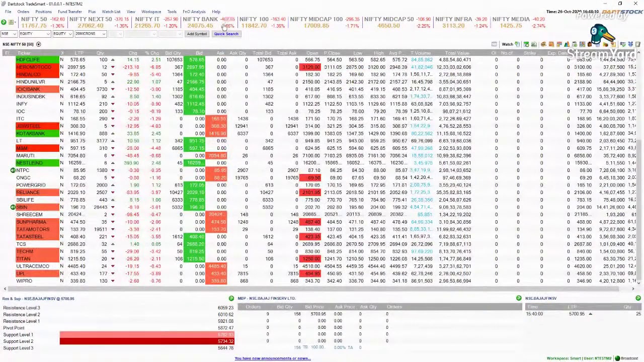Click the spreadsheet export icon in watch toolbar
This screenshot has height=362, width=644.
pyautogui.click(x=534, y=44)
